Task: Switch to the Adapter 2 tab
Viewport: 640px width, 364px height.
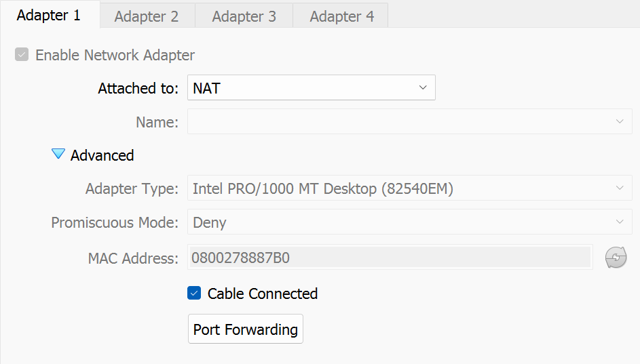Action: tap(147, 16)
